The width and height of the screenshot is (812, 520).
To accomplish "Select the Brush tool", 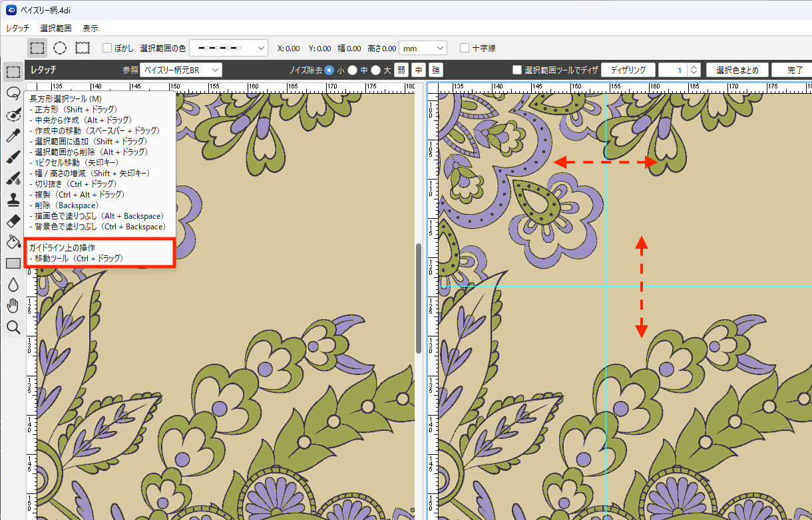I will pos(13,157).
